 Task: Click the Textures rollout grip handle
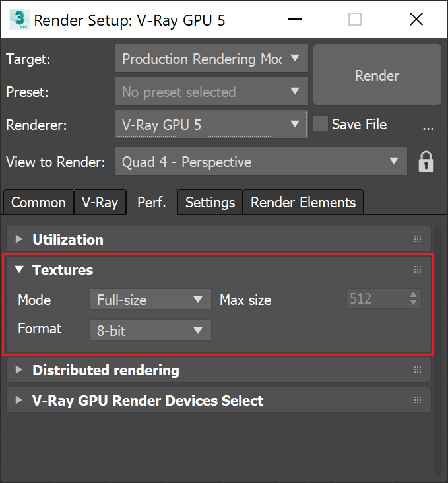point(418,269)
